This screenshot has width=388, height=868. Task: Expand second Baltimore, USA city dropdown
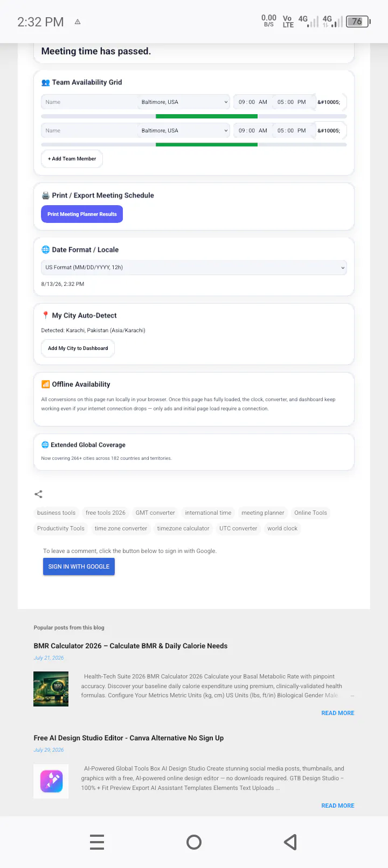[x=185, y=130]
